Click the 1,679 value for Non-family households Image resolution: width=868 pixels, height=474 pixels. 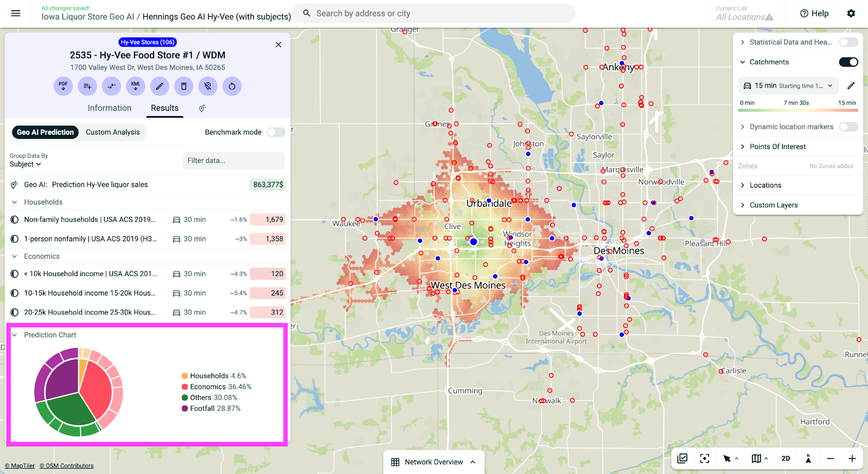(268, 220)
